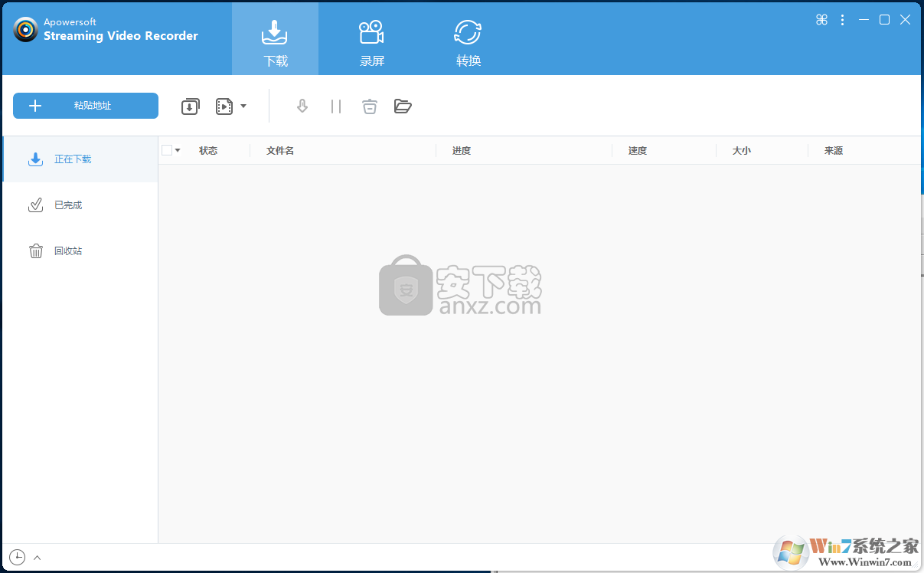The height and width of the screenshot is (573, 924).
Task: Open the selection filter dropdown arrow
Action: pos(177,150)
